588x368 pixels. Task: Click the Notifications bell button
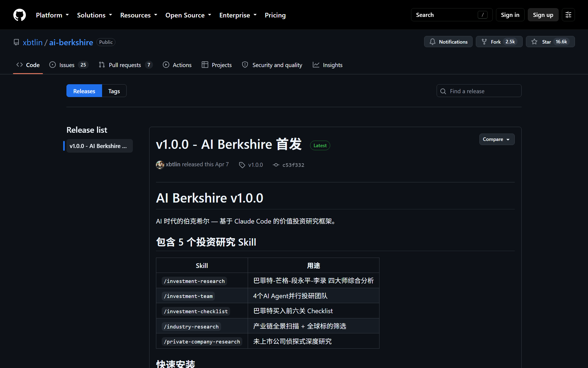point(448,42)
